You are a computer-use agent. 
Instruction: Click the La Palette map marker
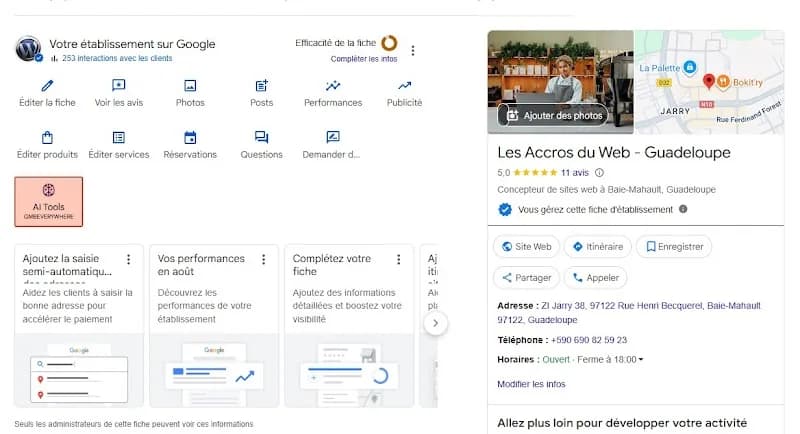(690, 67)
